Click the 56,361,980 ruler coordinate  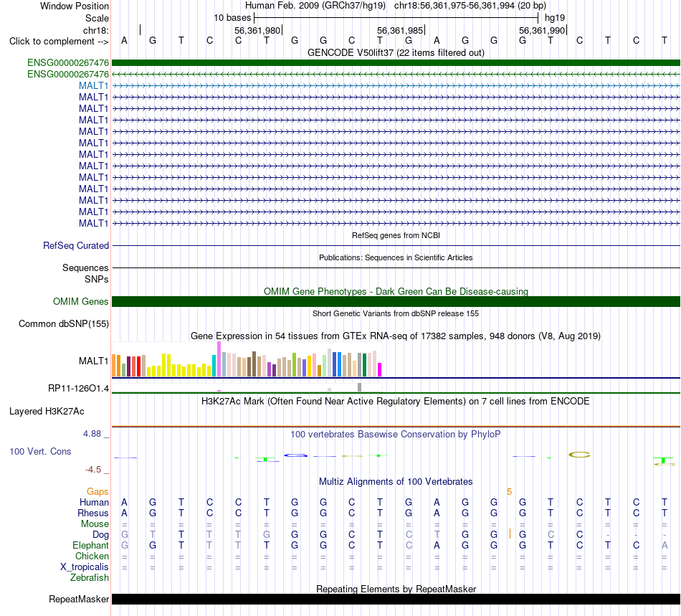[257, 30]
